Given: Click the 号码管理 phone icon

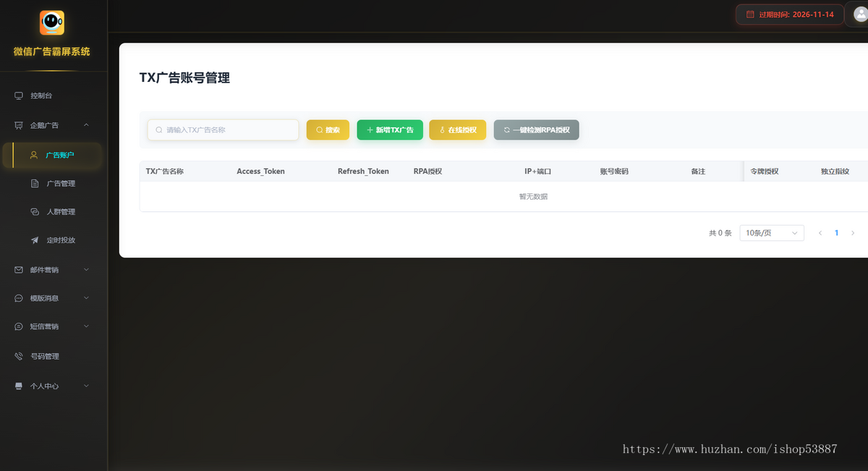Looking at the screenshot, I should [x=19, y=356].
